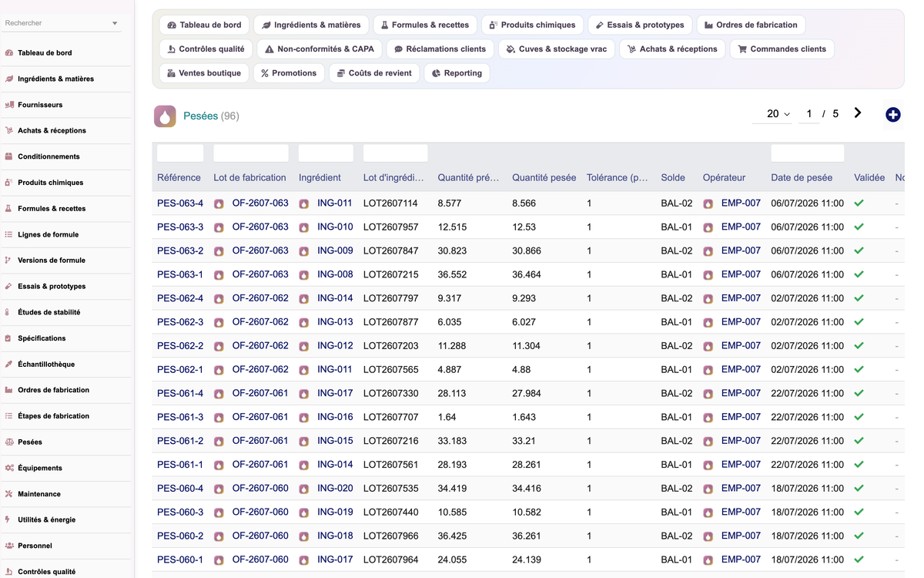Open the Rechercher dropdown
The height and width of the screenshot is (578, 924).
tap(115, 24)
